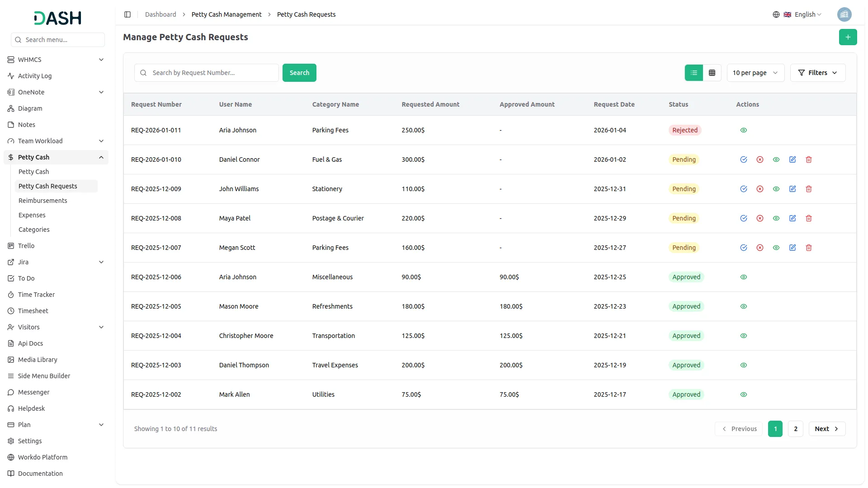Image resolution: width=868 pixels, height=488 pixels.
Task: Open Dashboard from the breadcrumb
Action: 160,14
